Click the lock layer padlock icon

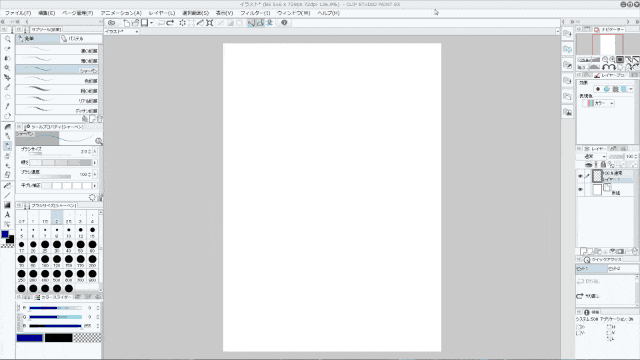(x=603, y=164)
